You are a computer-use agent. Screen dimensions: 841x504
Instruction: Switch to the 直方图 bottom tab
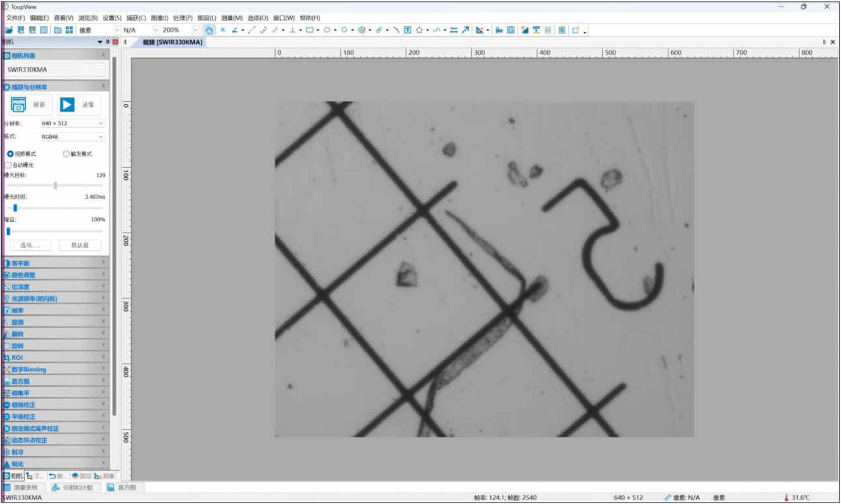pyautogui.click(x=123, y=487)
